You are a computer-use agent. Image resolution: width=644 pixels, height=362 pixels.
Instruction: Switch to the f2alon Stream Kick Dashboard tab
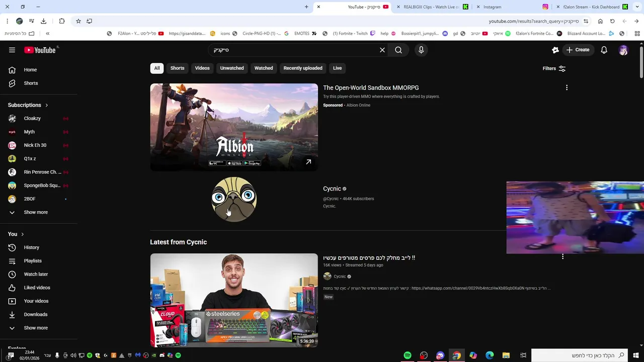point(591,7)
